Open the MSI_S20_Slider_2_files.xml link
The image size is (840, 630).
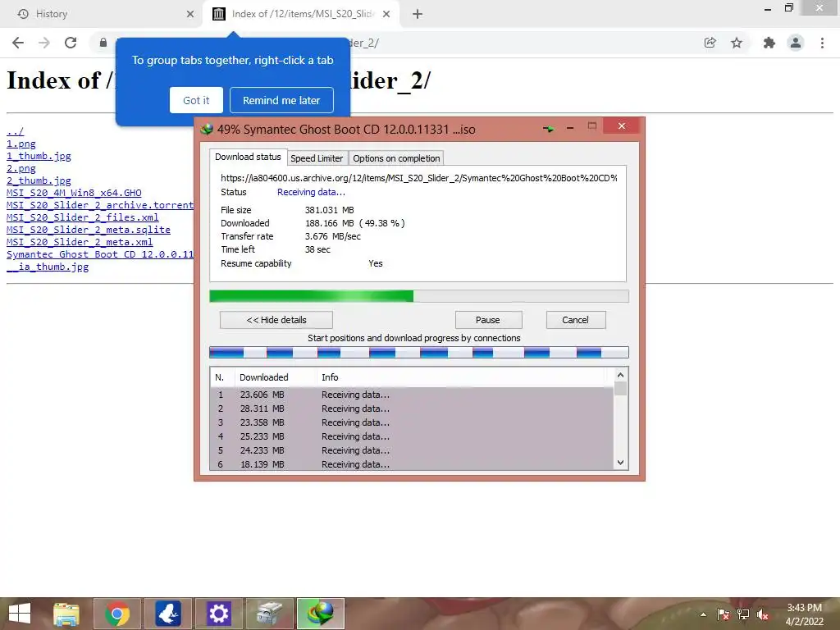tap(83, 217)
